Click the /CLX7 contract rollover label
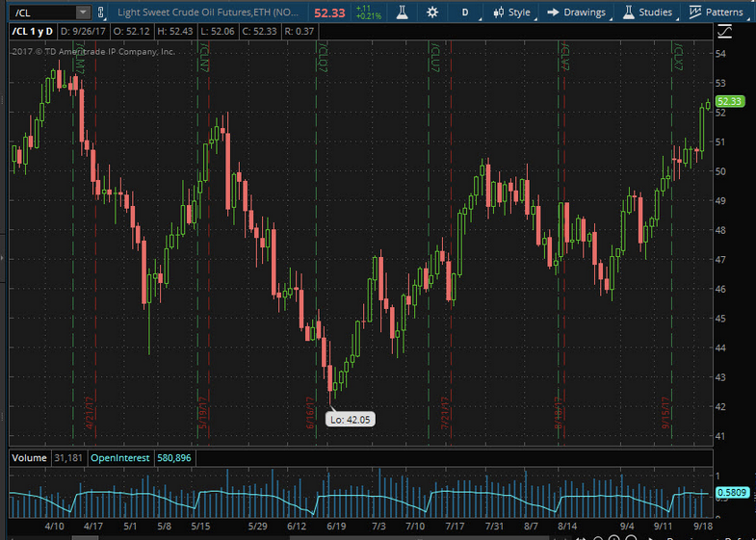 (678, 57)
